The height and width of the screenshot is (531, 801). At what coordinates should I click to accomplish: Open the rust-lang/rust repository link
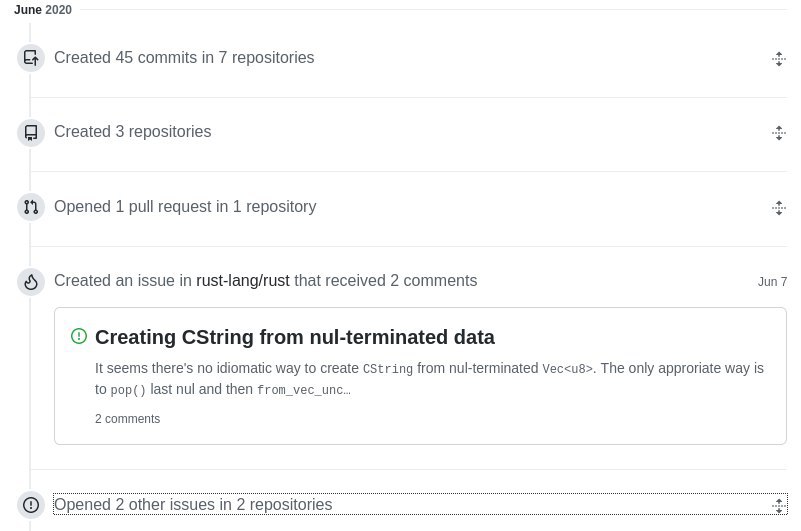coord(243,281)
